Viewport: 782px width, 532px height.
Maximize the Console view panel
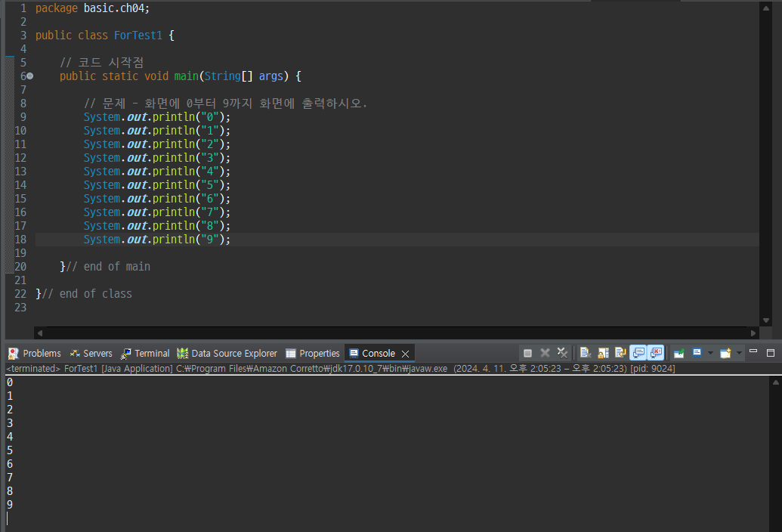771,353
